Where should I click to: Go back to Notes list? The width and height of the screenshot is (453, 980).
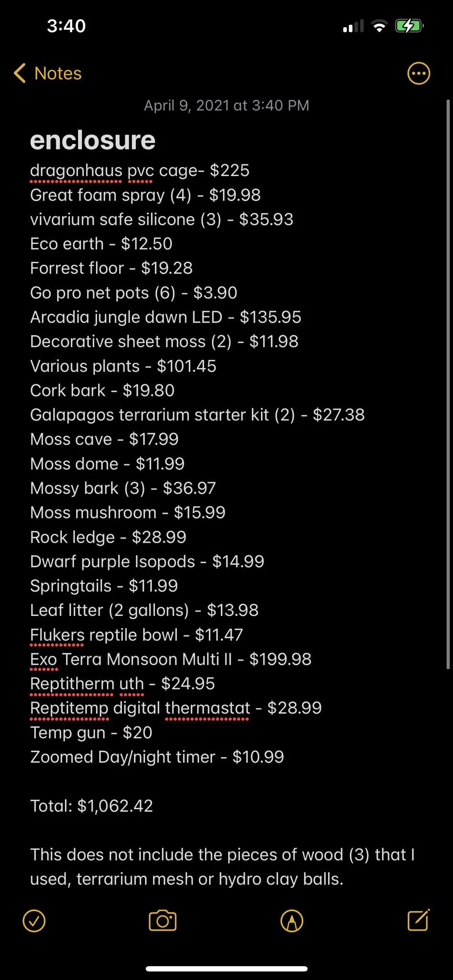(58, 74)
